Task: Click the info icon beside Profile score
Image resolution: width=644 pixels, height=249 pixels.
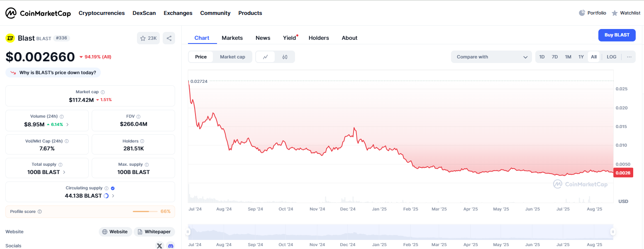Action: pyautogui.click(x=40, y=211)
